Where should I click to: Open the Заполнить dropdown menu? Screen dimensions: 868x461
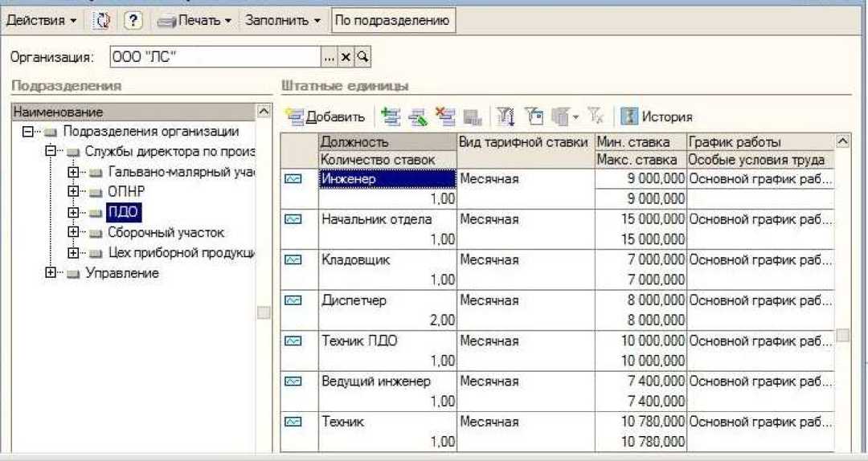click(x=283, y=21)
